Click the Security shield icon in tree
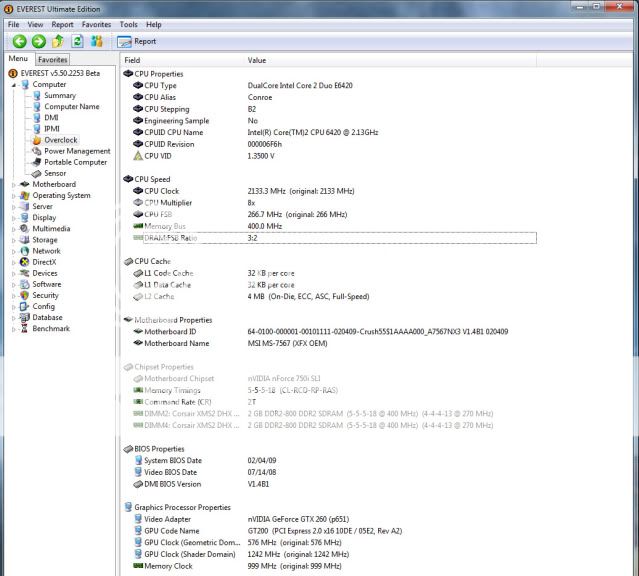This screenshot has height=576, width=639. click(x=25, y=295)
